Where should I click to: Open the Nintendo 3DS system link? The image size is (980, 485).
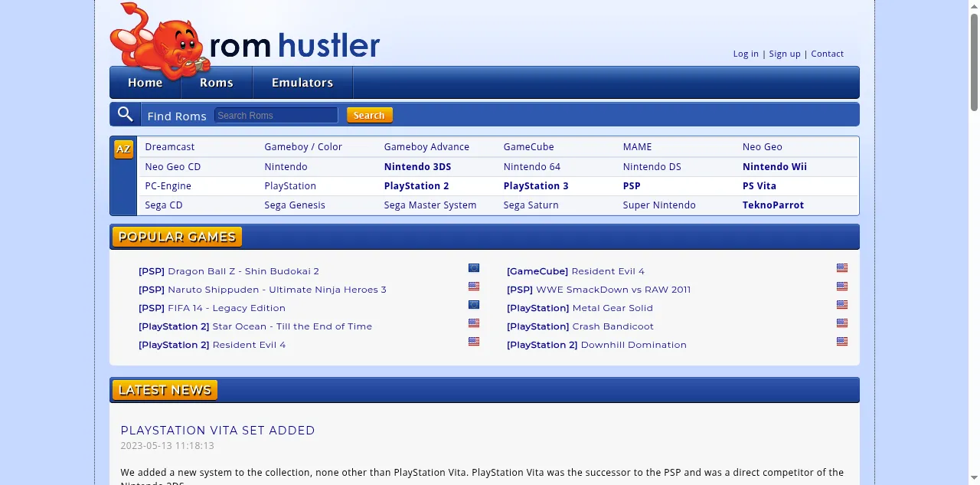[x=417, y=167]
